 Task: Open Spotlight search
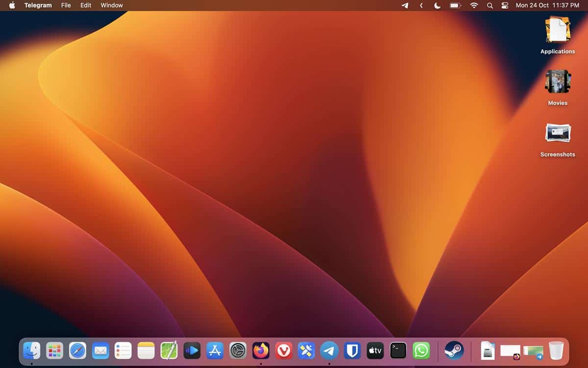click(490, 5)
